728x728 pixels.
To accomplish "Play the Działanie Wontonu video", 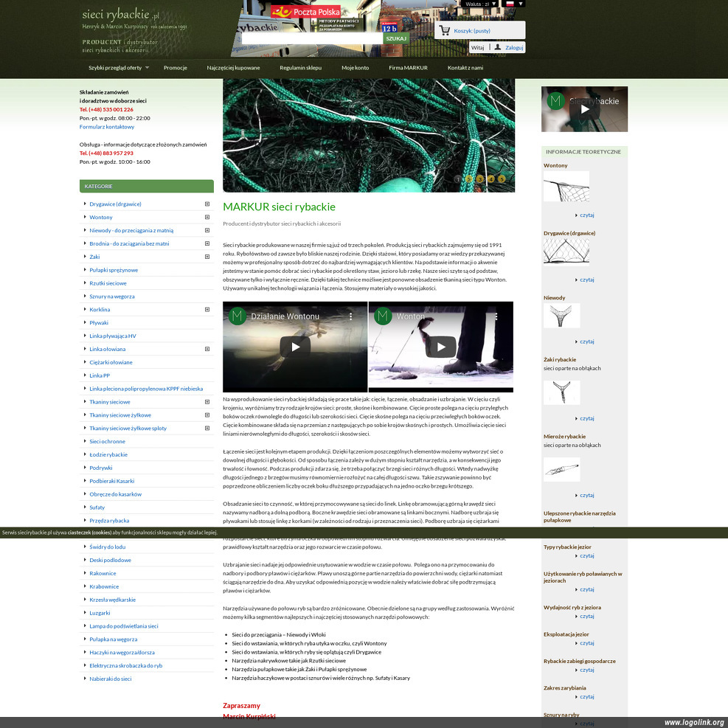I will point(295,347).
